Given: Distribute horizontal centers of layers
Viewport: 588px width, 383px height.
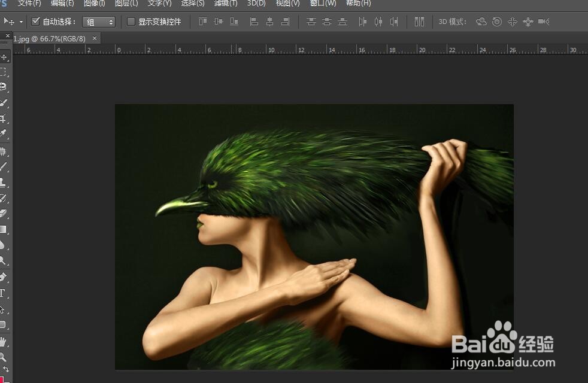Looking at the screenshot, I should [378, 22].
